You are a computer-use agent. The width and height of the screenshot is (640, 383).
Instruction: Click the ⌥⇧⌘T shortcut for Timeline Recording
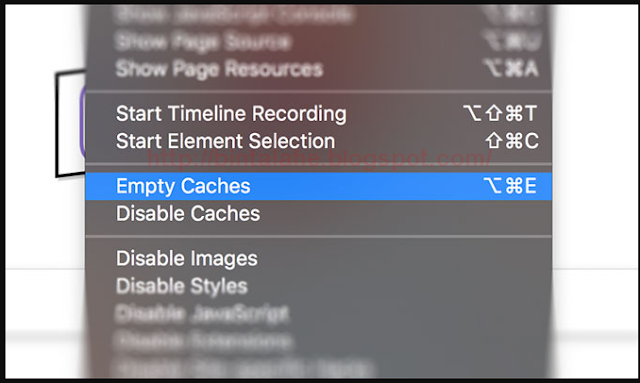[500, 114]
